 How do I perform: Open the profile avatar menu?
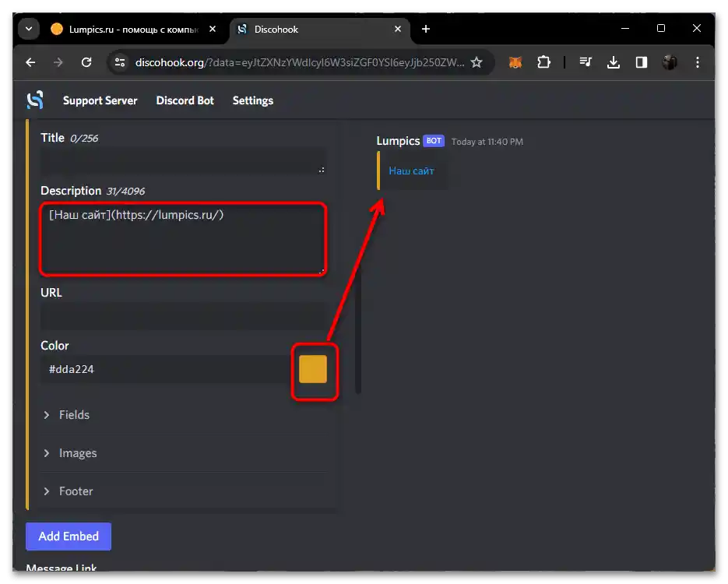(x=669, y=62)
